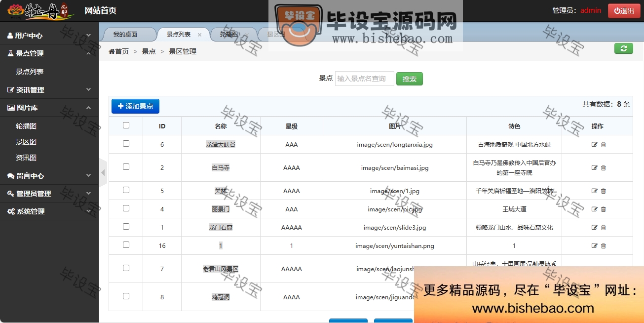
Task: Select the 景点列表 tab
Action: [x=179, y=35]
